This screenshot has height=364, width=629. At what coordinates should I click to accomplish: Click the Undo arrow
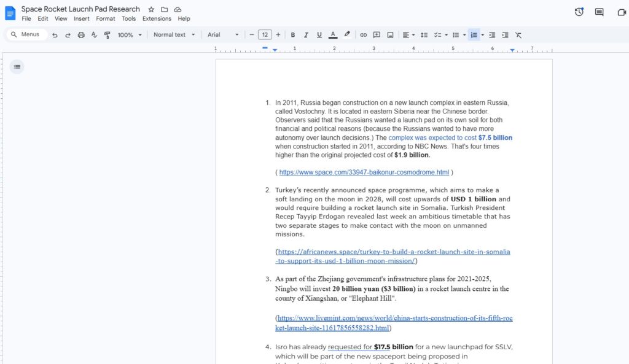pyautogui.click(x=55, y=35)
